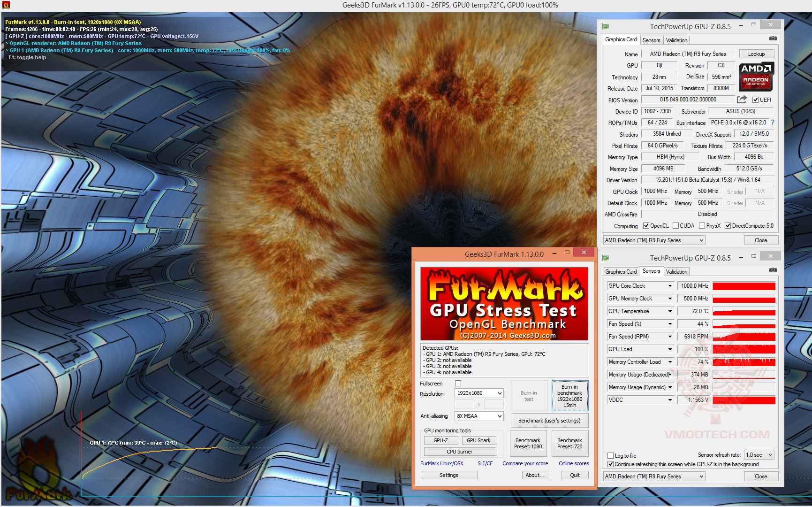812x507 pixels.
Task: Expand the Memory Usage (Dedicated) dropdown
Action: pos(670,375)
